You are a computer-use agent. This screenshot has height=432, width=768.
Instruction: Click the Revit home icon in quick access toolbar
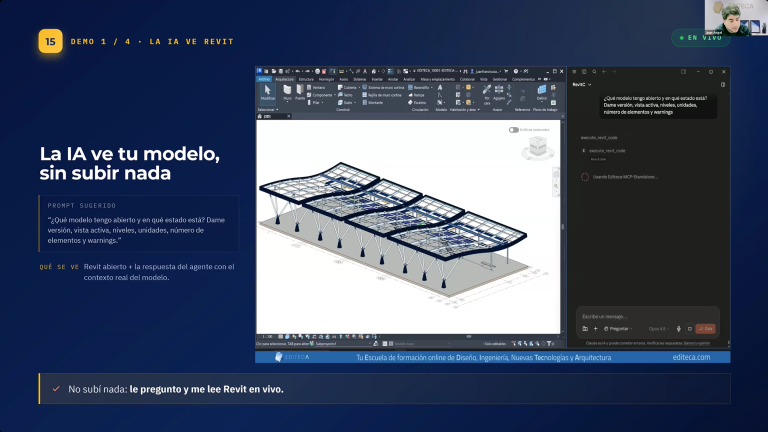[374, 71]
